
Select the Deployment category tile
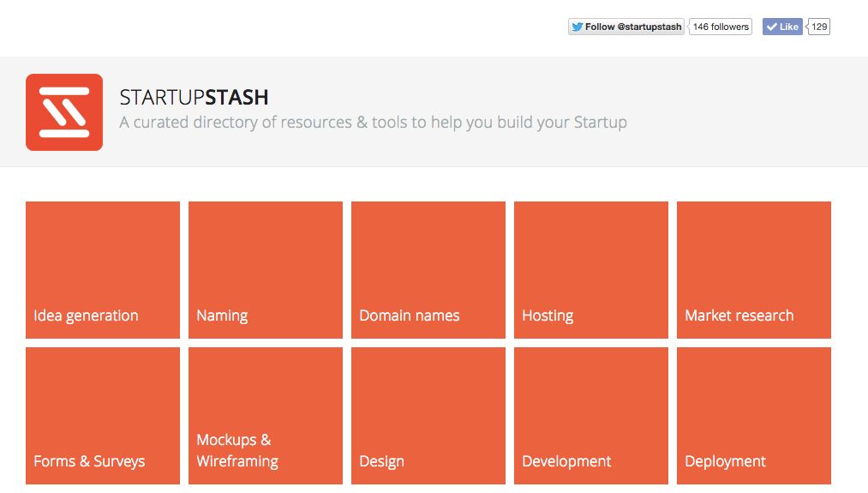click(x=754, y=416)
